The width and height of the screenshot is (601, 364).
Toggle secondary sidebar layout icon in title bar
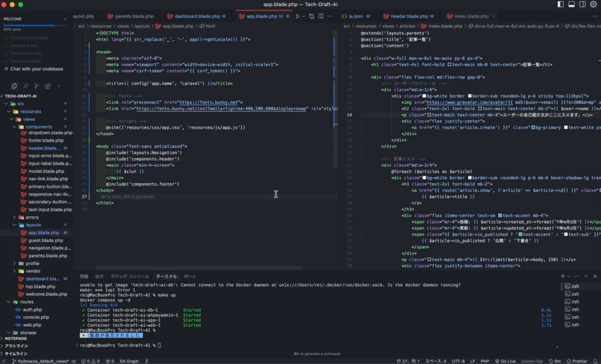click(582, 4)
